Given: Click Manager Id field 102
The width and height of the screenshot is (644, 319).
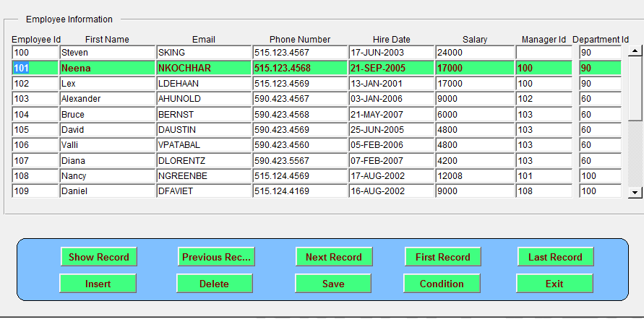Looking at the screenshot, I should coord(544,99).
